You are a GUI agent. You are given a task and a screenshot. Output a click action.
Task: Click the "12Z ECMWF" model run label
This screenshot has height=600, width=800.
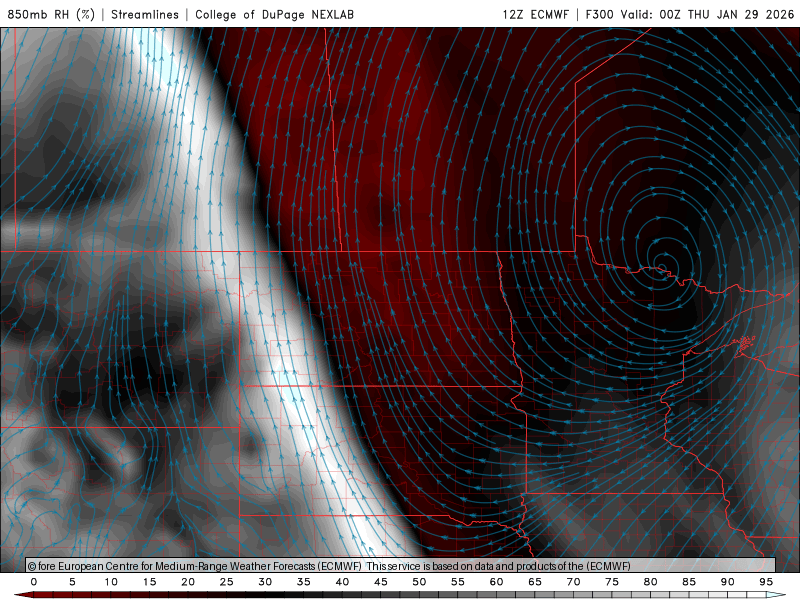click(535, 14)
